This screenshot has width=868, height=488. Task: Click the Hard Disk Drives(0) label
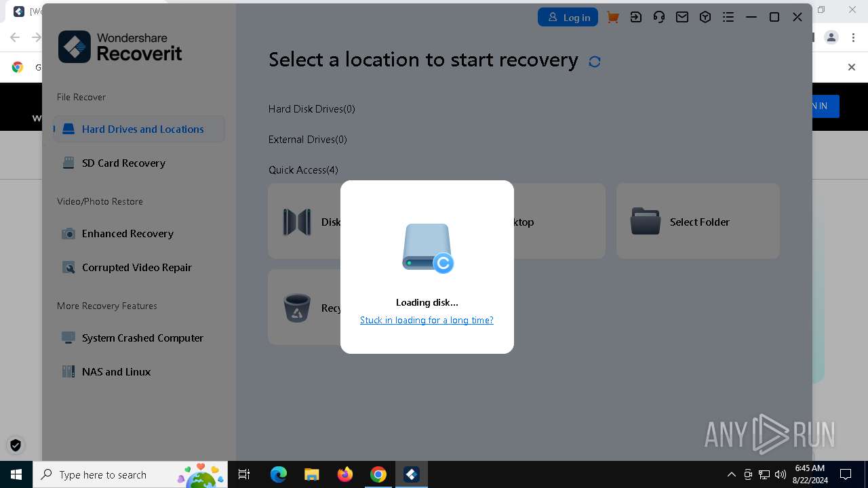point(311,108)
